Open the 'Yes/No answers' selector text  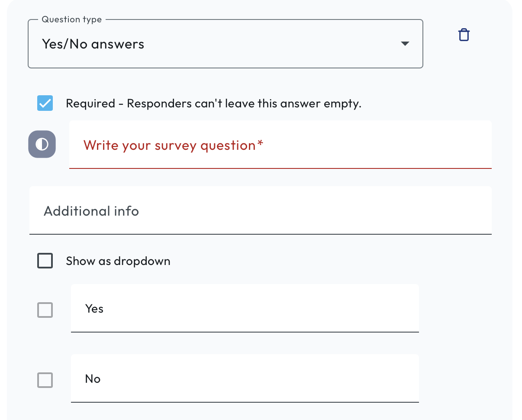click(93, 44)
